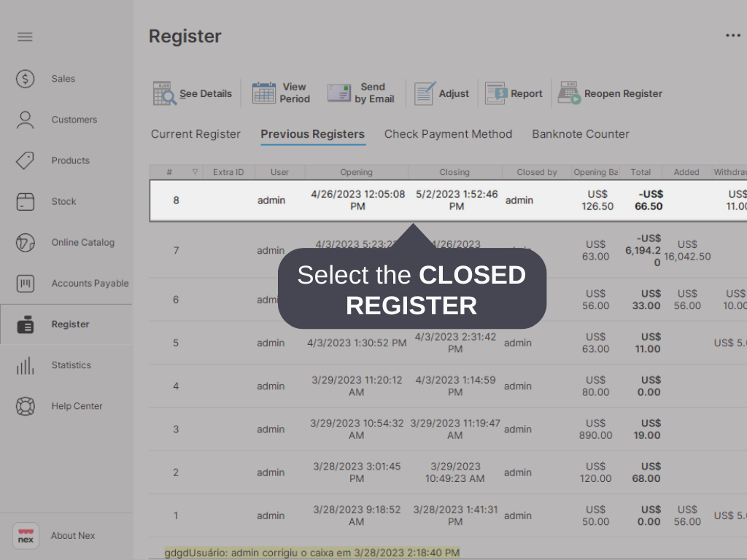The height and width of the screenshot is (560, 747).
Task: Click the Reopen Register button
Action: pyautogui.click(x=610, y=93)
